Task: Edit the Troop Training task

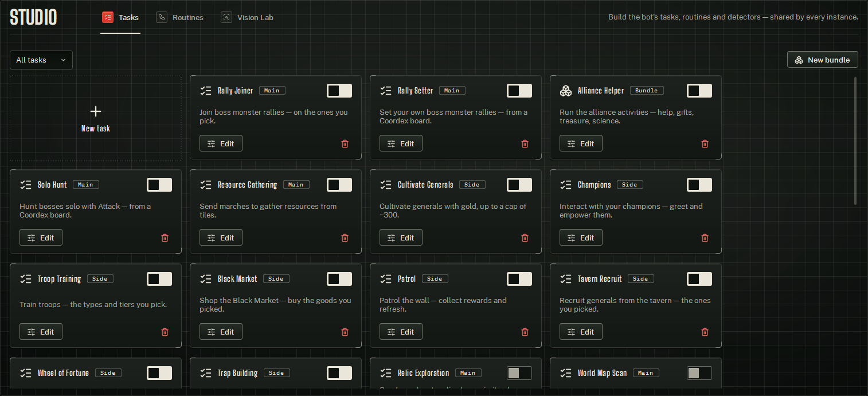Action: (41, 332)
